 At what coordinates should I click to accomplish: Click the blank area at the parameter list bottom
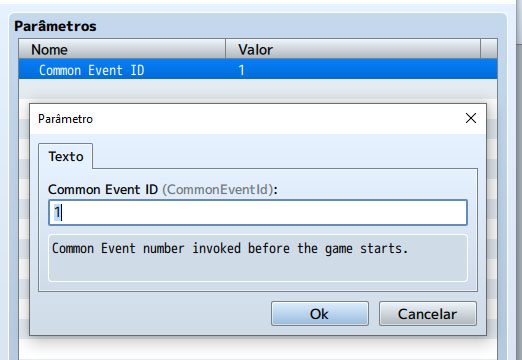pyautogui.click(x=258, y=349)
